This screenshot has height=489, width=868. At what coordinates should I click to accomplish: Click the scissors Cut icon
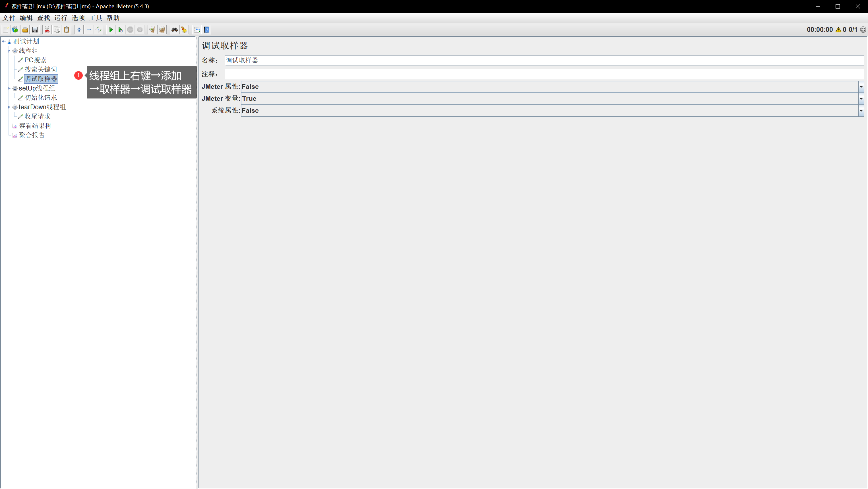pos(47,30)
